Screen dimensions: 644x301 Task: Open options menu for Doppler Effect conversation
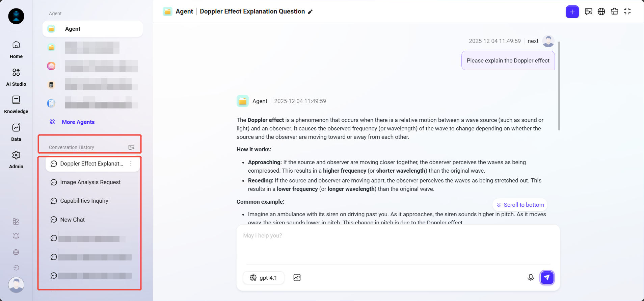(x=131, y=164)
